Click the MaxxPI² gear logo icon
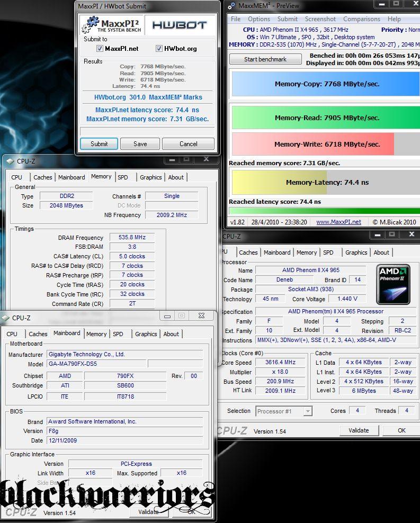Viewport: 420px width, 523px height. pos(90,25)
